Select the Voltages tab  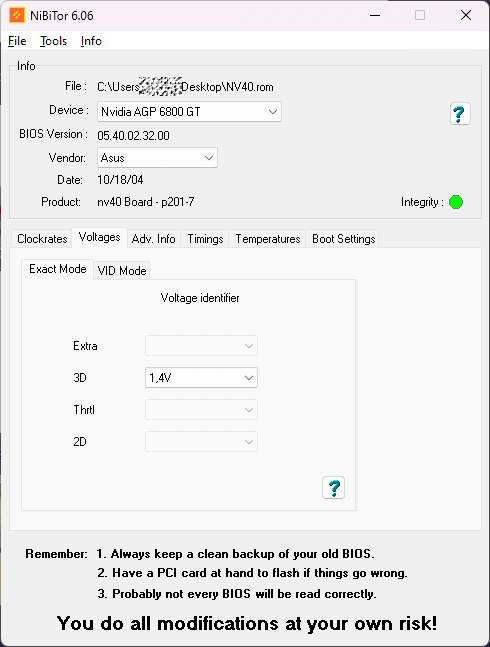pyautogui.click(x=99, y=237)
